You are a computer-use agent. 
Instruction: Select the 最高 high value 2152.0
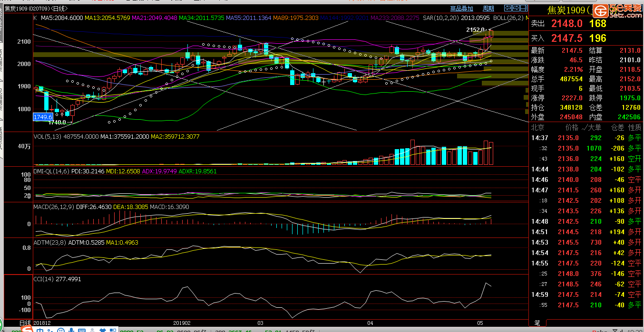click(630, 79)
